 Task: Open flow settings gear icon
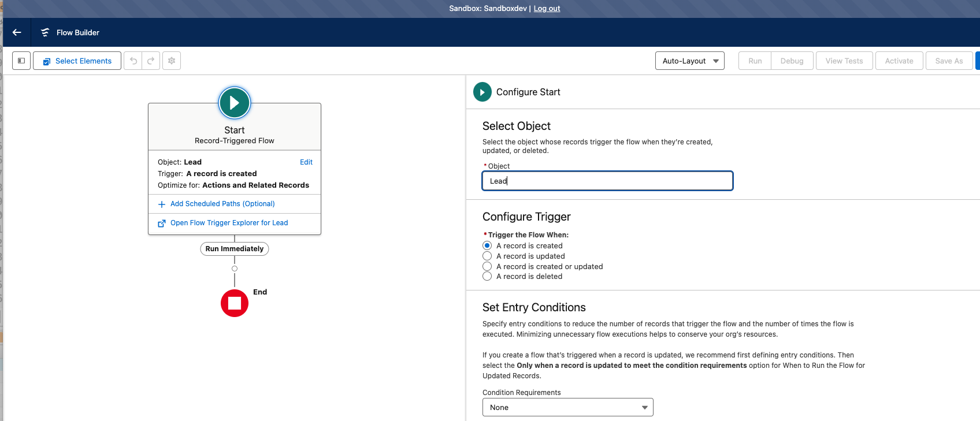point(172,61)
